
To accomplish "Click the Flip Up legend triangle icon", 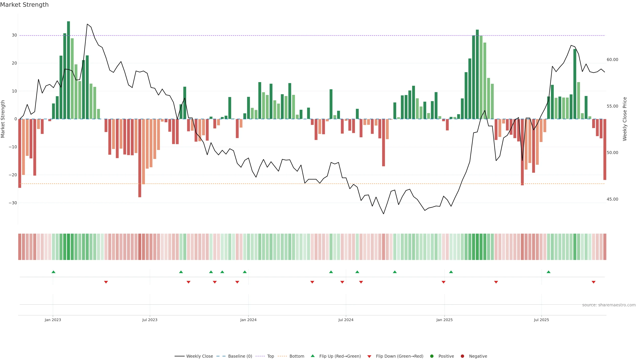I will point(312,356).
